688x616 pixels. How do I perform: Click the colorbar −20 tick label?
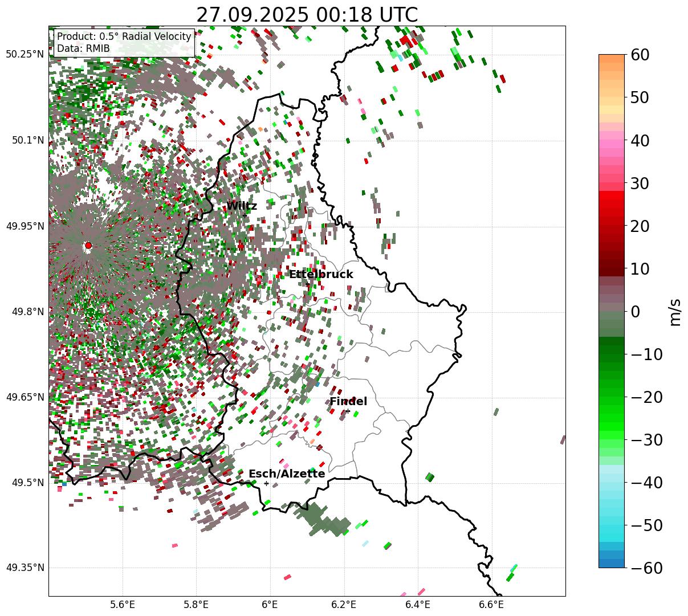pyautogui.click(x=646, y=397)
